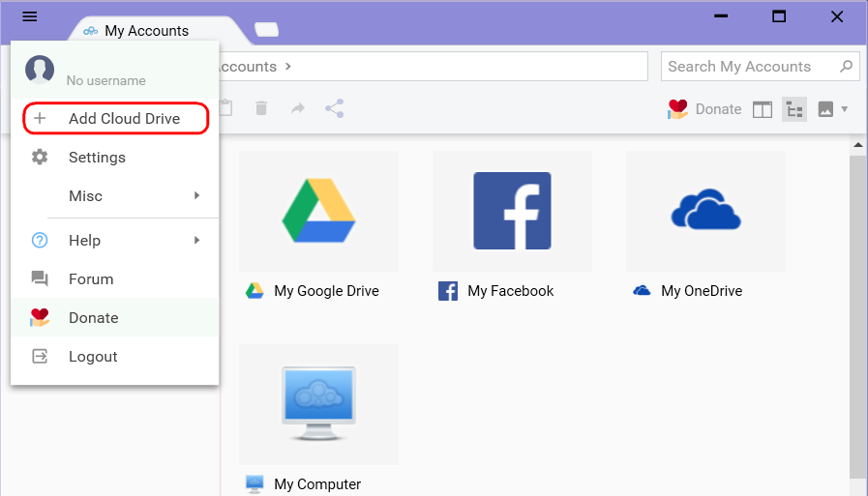Viewport: 868px width, 496px height.
Task: Click the delete trash toolbar icon
Action: tap(261, 108)
